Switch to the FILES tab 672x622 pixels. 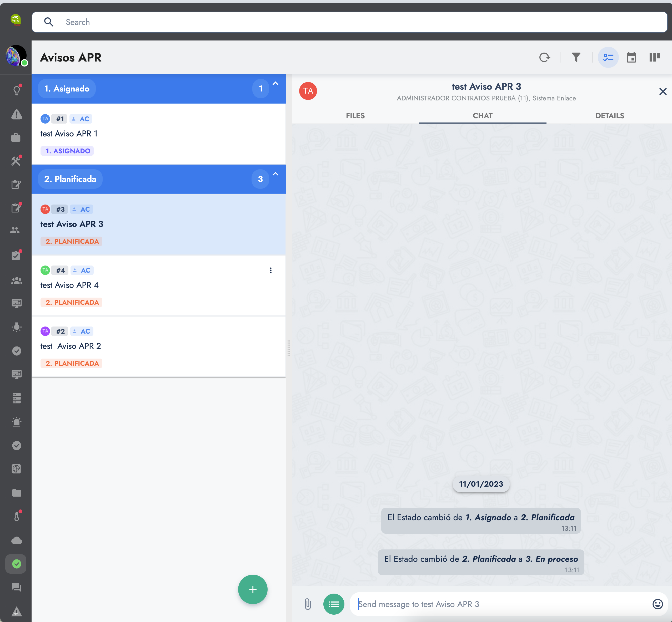click(x=355, y=116)
